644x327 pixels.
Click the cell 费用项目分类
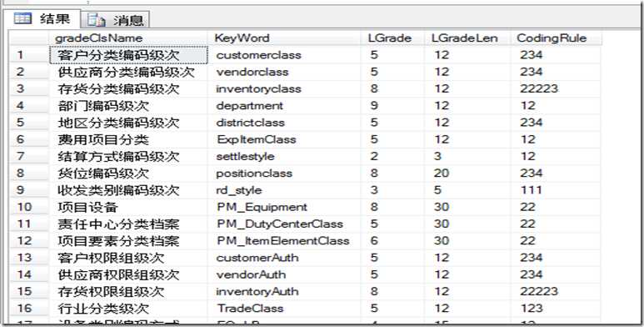[128, 139]
